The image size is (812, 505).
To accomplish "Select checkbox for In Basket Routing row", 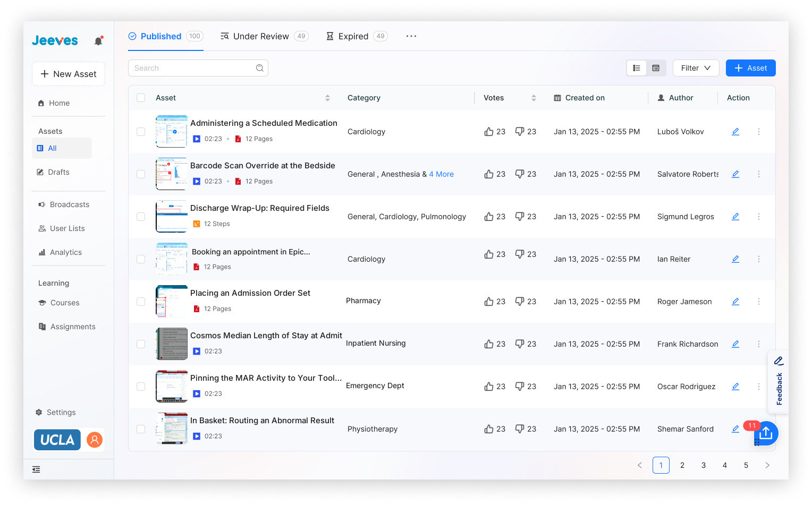I will 141,429.
